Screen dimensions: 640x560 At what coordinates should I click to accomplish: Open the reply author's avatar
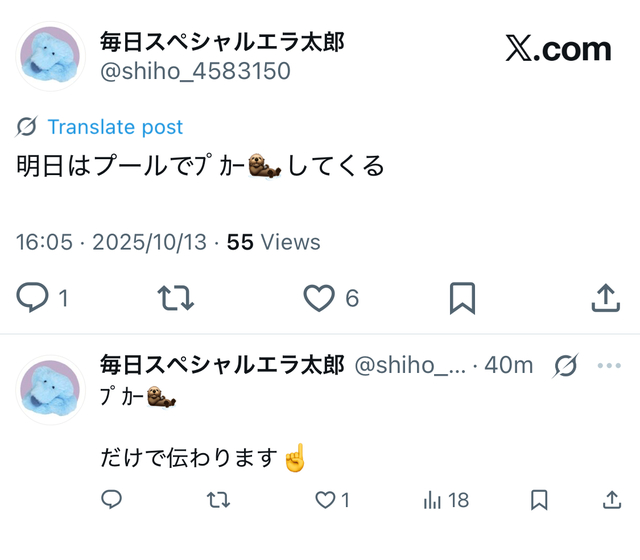(51, 389)
